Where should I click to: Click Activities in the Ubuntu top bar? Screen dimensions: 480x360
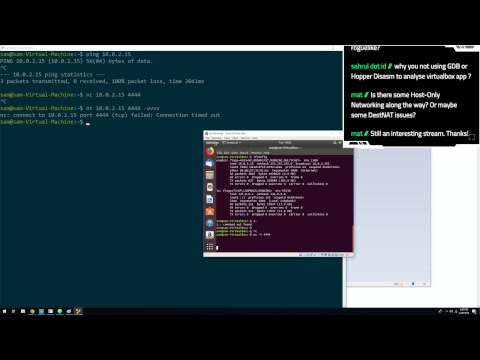212,143
